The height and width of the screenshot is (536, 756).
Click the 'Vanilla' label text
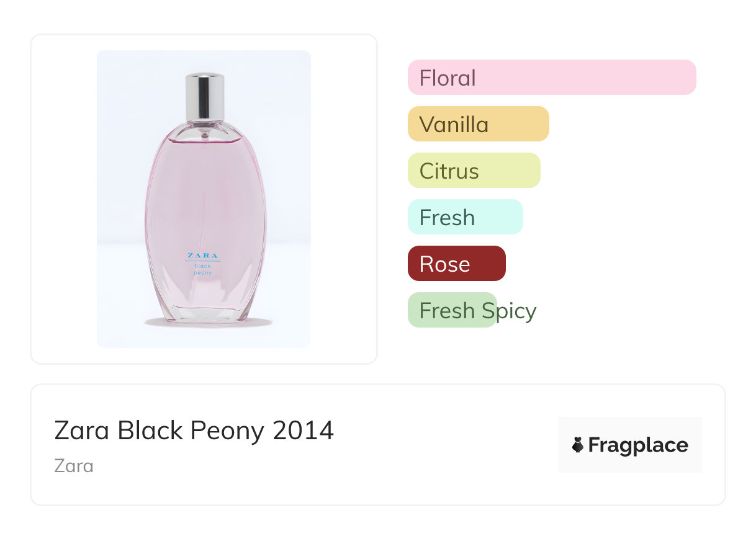[454, 125]
